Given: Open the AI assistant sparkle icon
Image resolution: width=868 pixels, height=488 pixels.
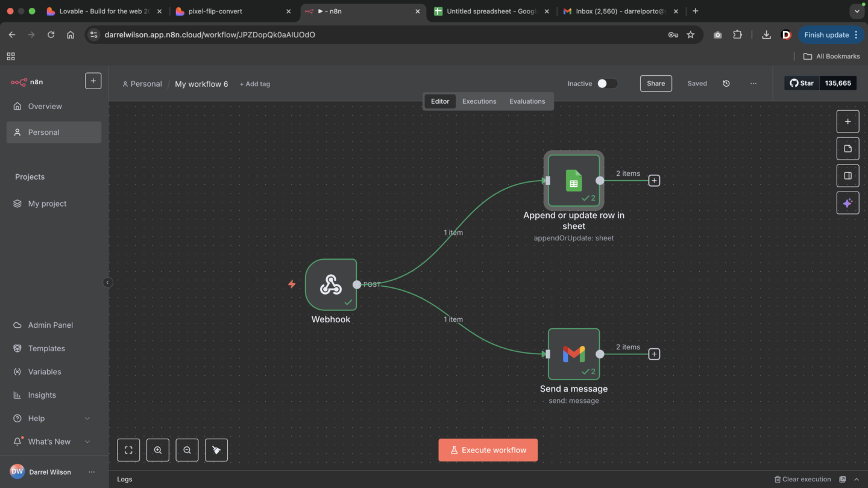Looking at the screenshot, I should tap(848, 204).
